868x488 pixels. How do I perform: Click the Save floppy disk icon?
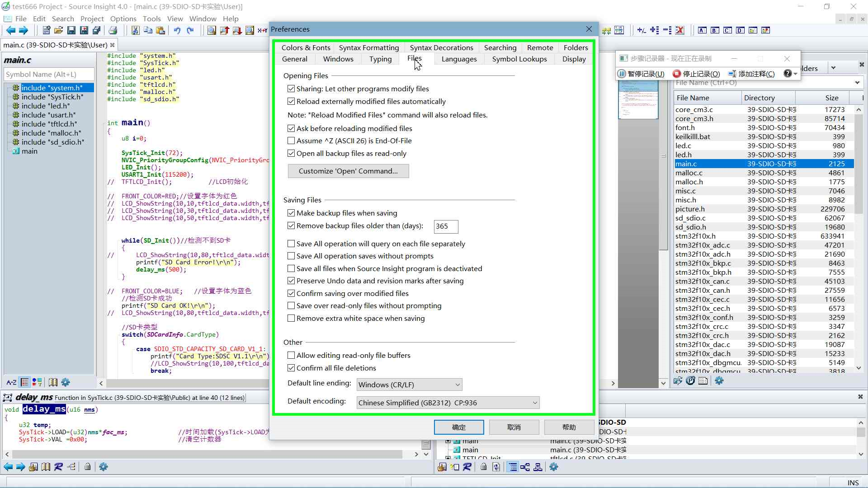(71, 30)
